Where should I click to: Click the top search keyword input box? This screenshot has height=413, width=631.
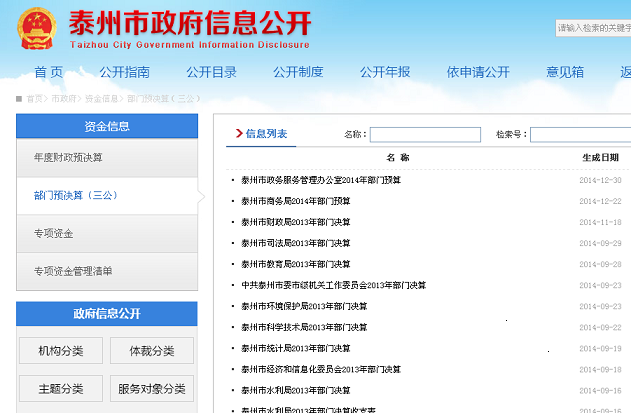point(592,28)
